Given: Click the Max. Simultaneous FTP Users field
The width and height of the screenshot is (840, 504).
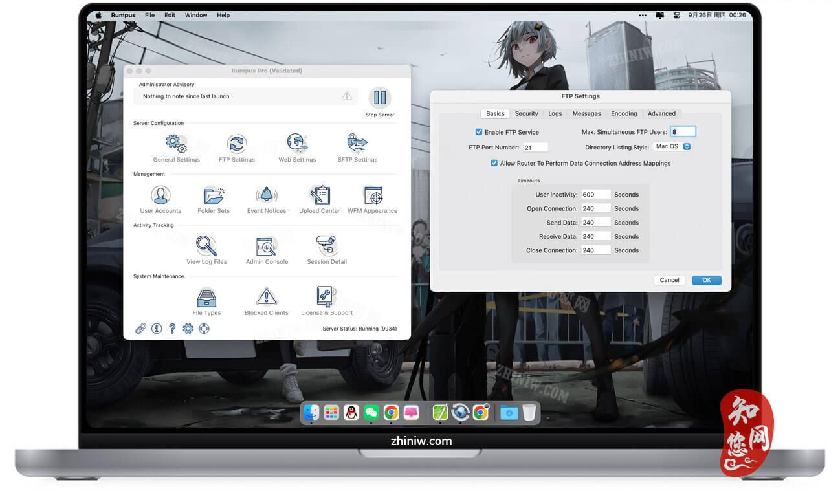Looking at the screenshot, I should click(x=683, y=131).
